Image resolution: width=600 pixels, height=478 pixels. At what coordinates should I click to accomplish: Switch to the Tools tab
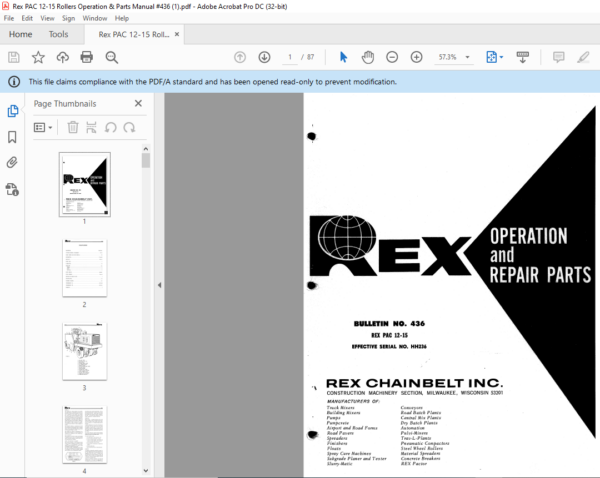pos(59,34)
